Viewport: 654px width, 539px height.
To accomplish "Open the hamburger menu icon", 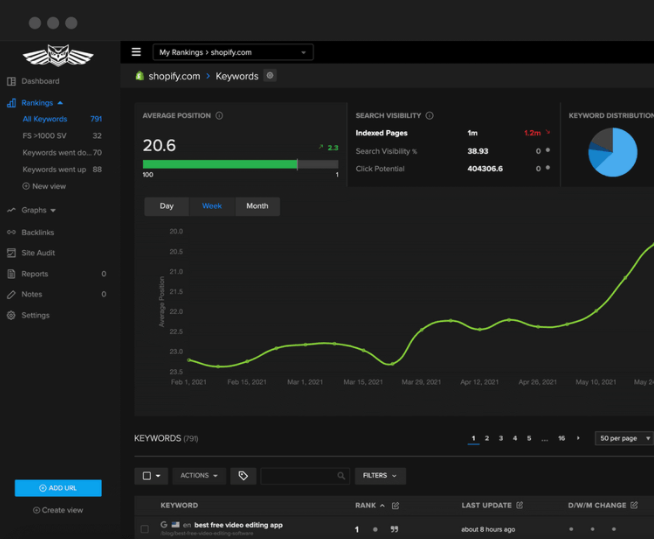I will [136, 52].
